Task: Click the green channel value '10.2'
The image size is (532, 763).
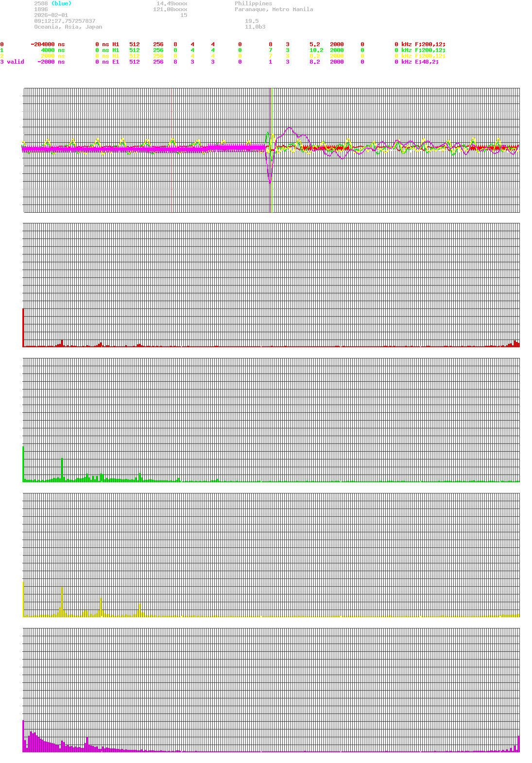Action: (x=316, y=50)
